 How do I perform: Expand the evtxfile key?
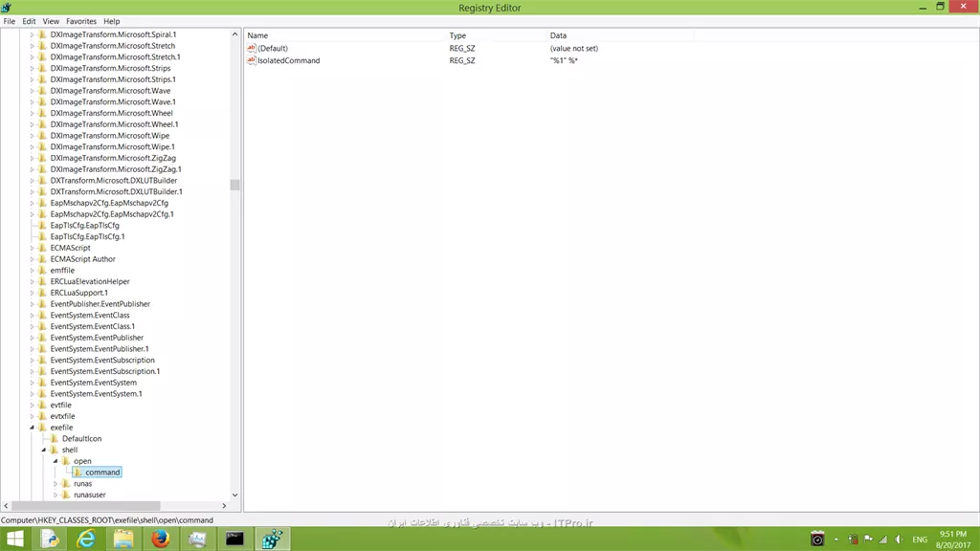point(32,416)
